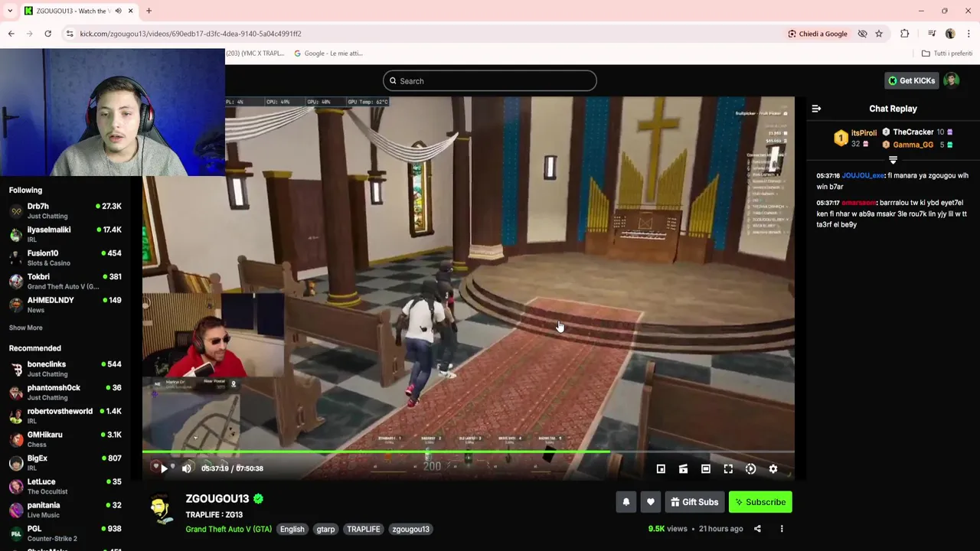Toggle theater mode icon in player
Viewport: 980px width, 551px height.
(706, 469)
